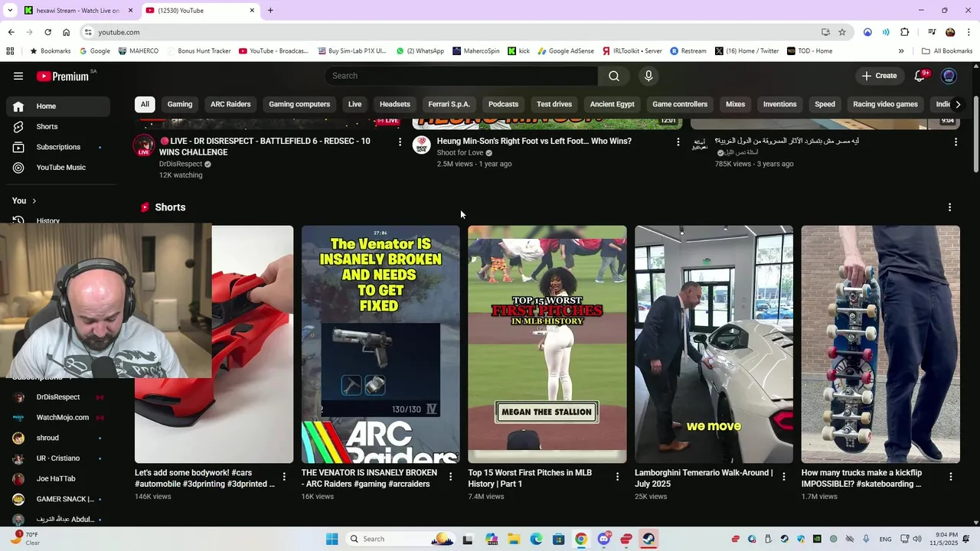Open Steam from the taskbar
The image size is (980, 551).
[x=648, y=539]
